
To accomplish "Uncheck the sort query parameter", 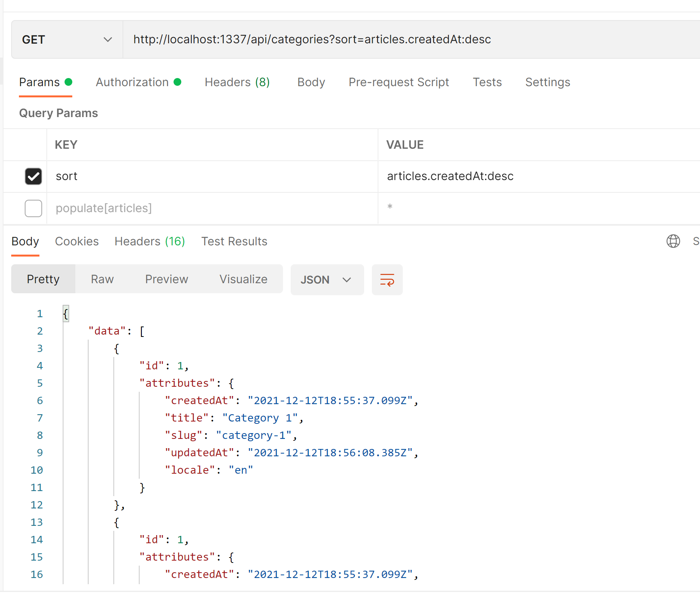I will click(33, 176).
